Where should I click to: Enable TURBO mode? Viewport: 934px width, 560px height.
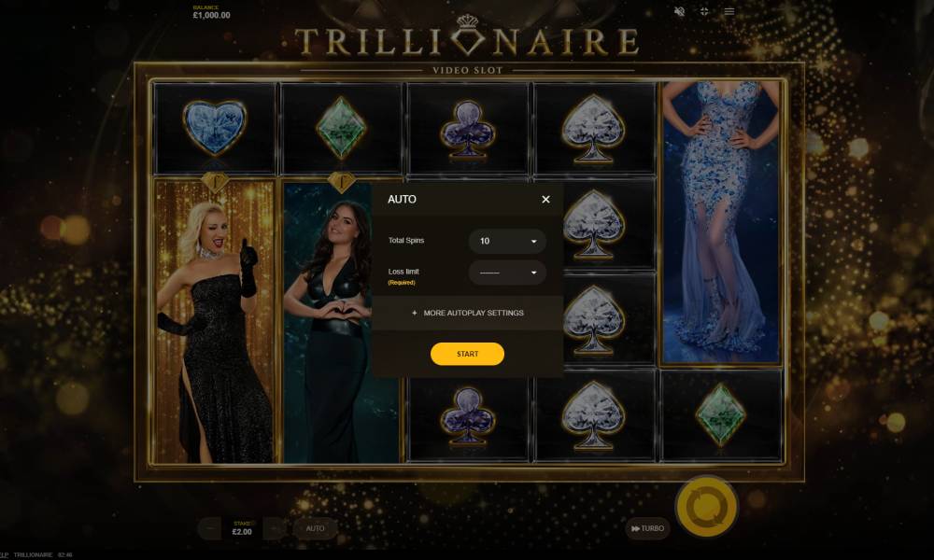pos(647,528)
